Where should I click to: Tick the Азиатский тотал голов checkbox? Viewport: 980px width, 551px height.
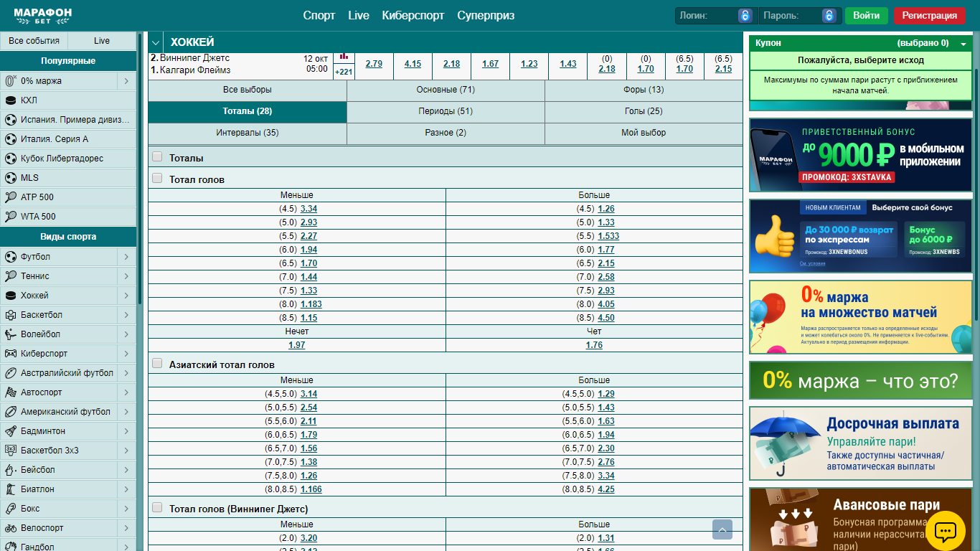(x=157, y=364)
